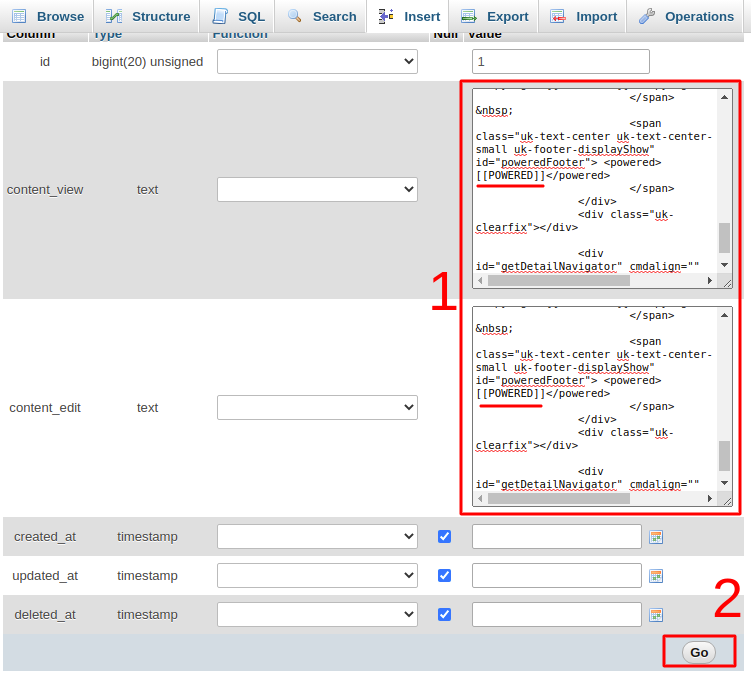Open calendar picker for deleted_at
Screen dimensions: 751x675
tap(656, 615)
